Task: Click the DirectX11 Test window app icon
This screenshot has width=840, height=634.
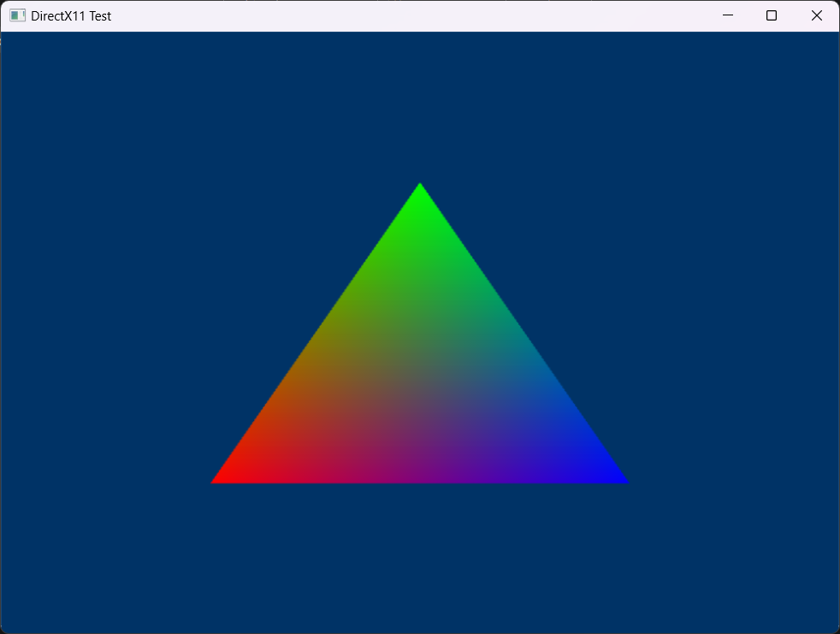Action: pos(17,15)
